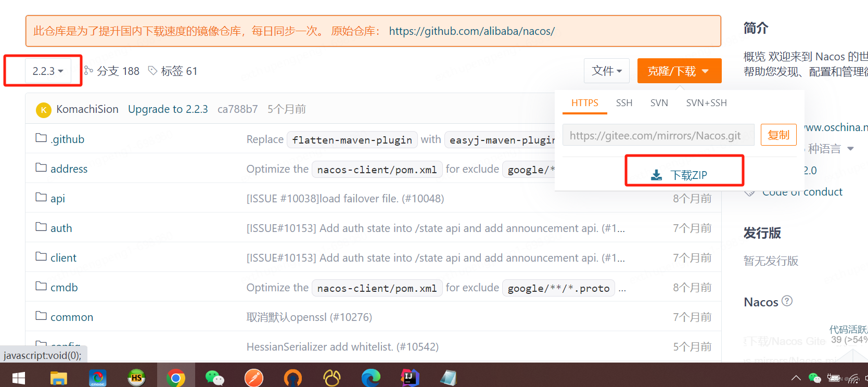This screenshot has height=387, width=868.
Task: Click 下载ZIP to download the archive
Action: click(x=679, y=175)
